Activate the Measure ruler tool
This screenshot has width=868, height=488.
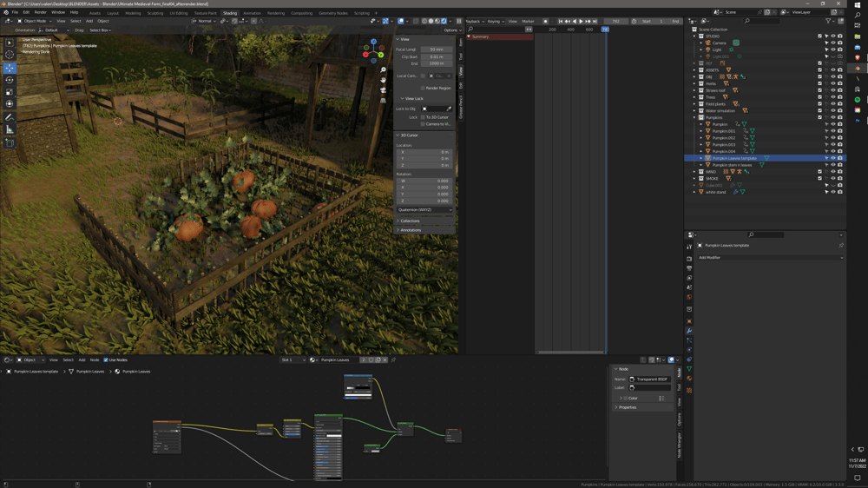pos(10,129)
